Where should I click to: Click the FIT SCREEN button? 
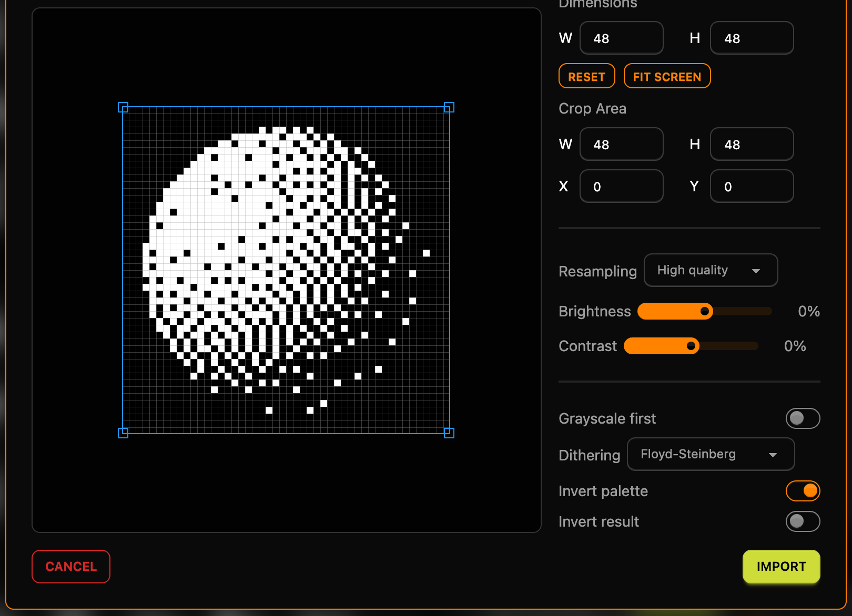[x=667, y=76]
